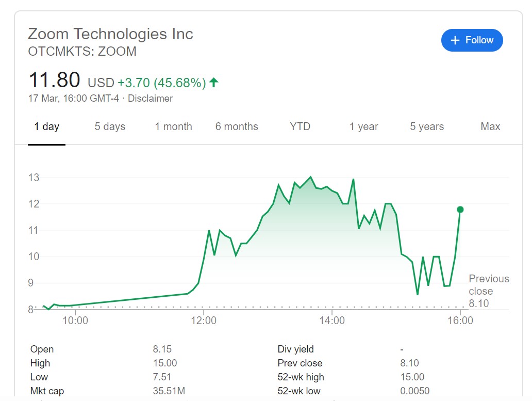Click the green up arrow icon

point(214,82)
